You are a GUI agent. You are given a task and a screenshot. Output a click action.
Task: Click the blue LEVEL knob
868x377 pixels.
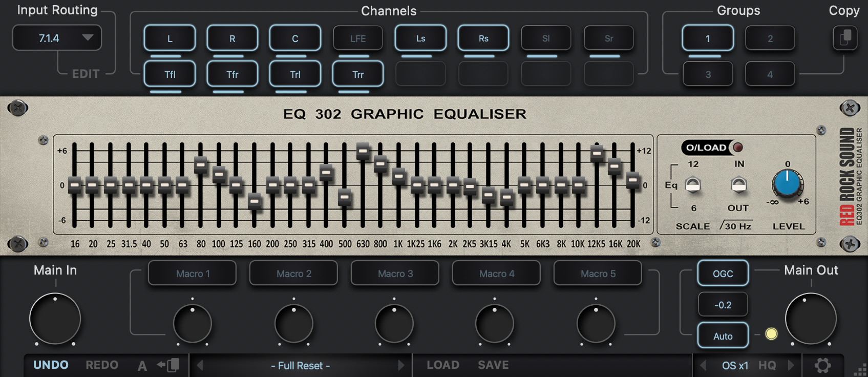(788, 184)
